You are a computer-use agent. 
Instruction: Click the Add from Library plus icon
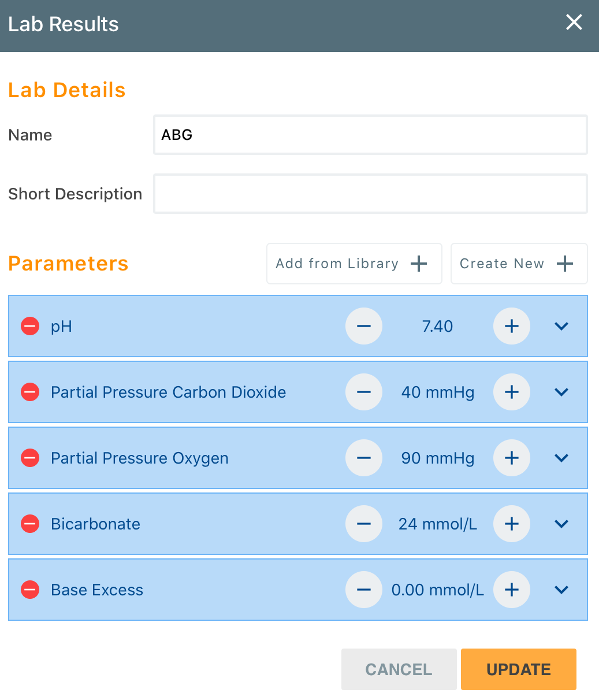(x=418, y=264)
